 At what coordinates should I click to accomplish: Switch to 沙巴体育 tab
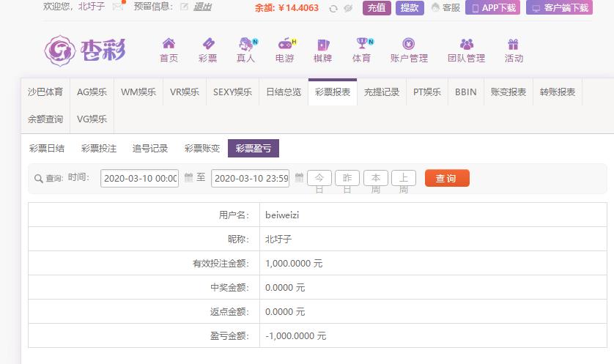pos(45,92)
